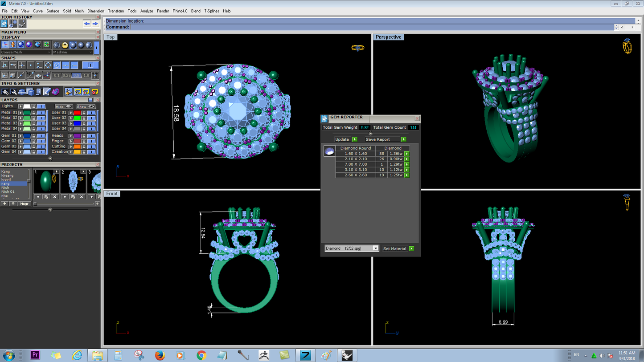The width and height of the screenshot is (644, 362).
Task: Toggle visibility of Gem 01 layer
Action: [41, 136]
